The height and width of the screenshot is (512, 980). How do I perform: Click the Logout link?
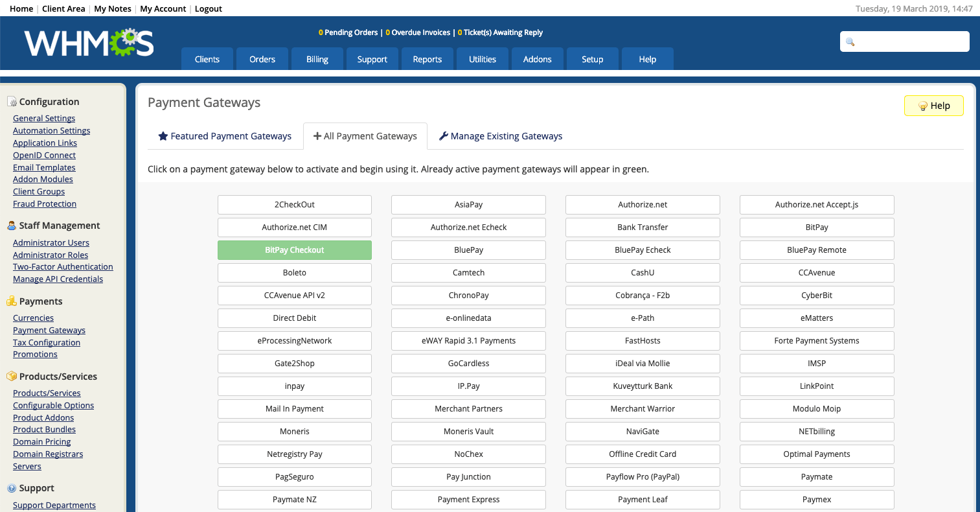[x=209, y=8]
